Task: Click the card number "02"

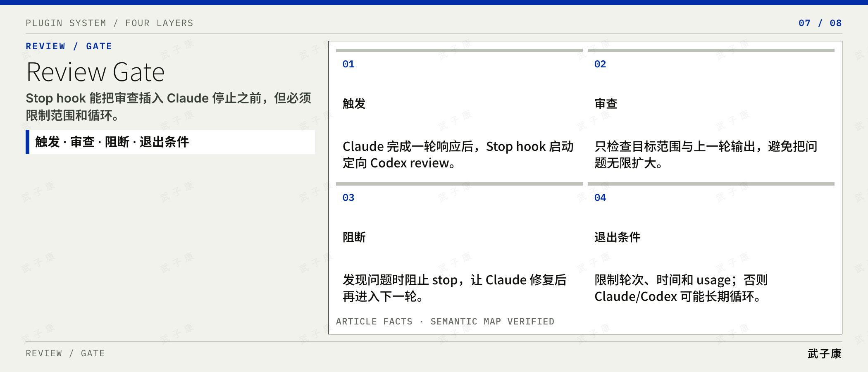Action: (600, 64)
